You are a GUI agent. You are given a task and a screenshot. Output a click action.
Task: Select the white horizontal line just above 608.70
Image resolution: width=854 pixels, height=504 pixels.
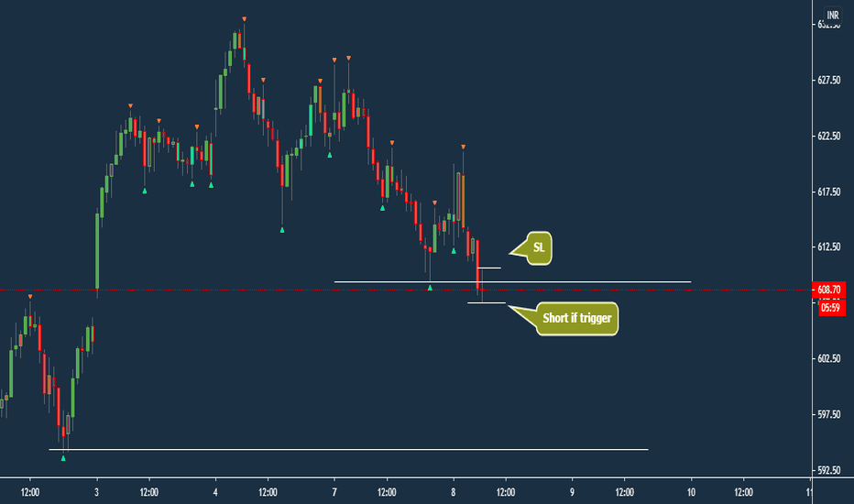coord(512,281)
